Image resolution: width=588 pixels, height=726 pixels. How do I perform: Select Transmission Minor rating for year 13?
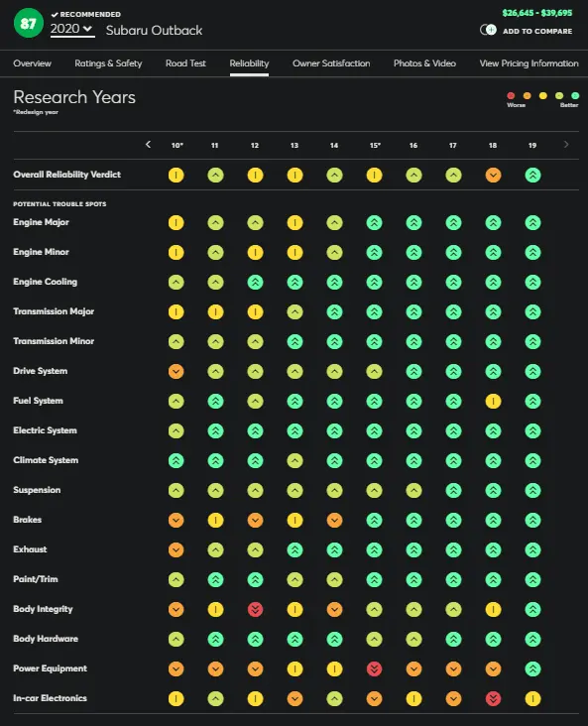(x=294, y=342)
